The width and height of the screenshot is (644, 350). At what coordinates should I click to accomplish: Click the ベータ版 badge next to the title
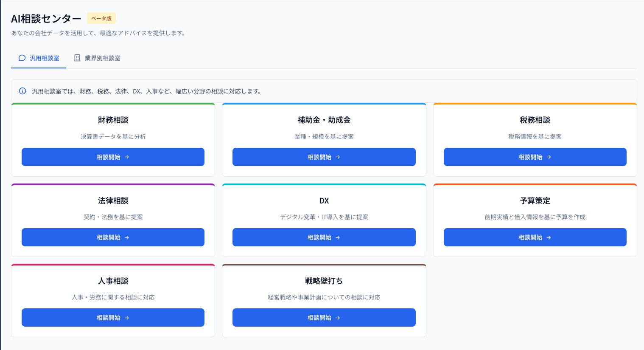(x=101, y=18)
